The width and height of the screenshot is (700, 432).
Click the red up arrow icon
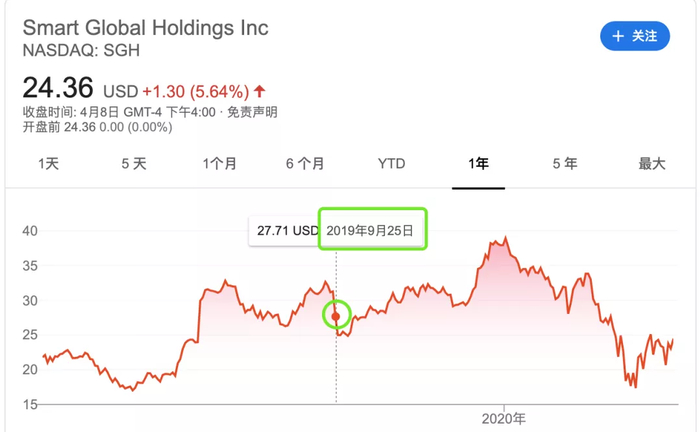click(261, 91)
